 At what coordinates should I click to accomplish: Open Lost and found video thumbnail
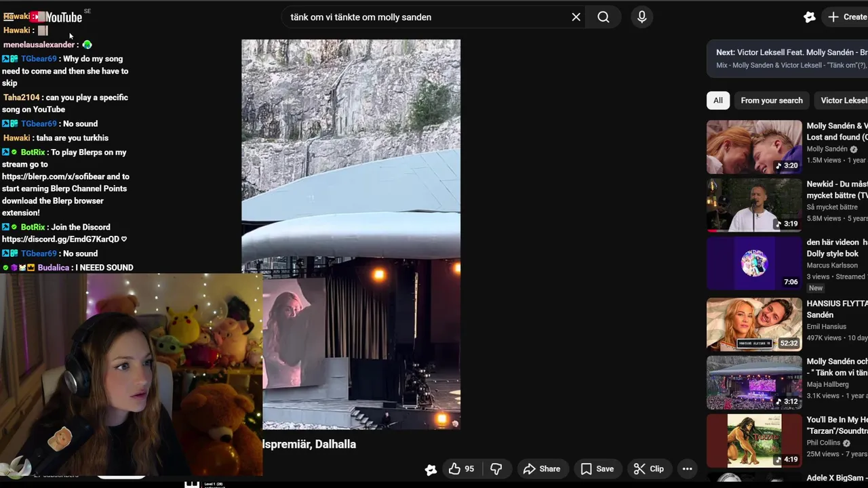pos(754,147)
